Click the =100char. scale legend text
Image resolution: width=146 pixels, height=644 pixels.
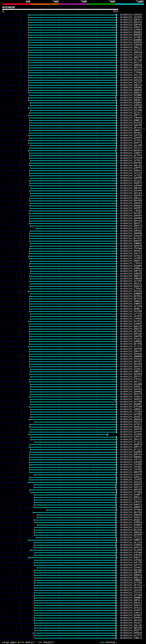111,642
